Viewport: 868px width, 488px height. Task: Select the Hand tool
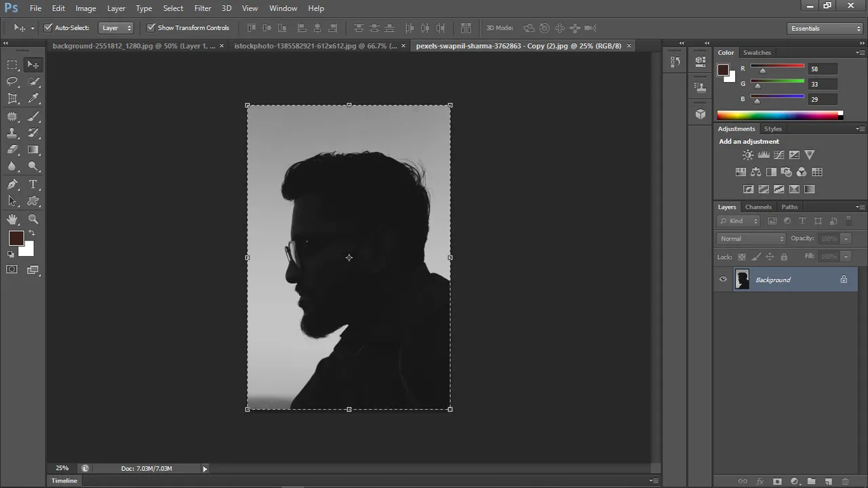point(12,219)
